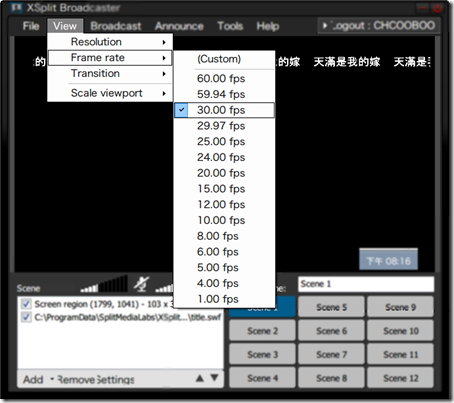Toggle the Screen region source checkbox
The height and width of the screenshot is (403, 454).
[26, 304]
